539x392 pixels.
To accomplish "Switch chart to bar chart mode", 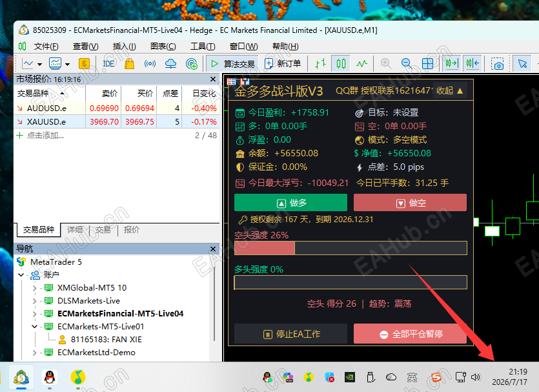I will click(x=320, y=64).
